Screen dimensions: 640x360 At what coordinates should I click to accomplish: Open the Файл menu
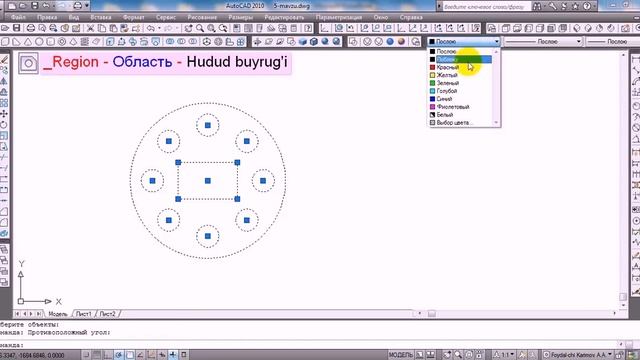tap(18, 18)
